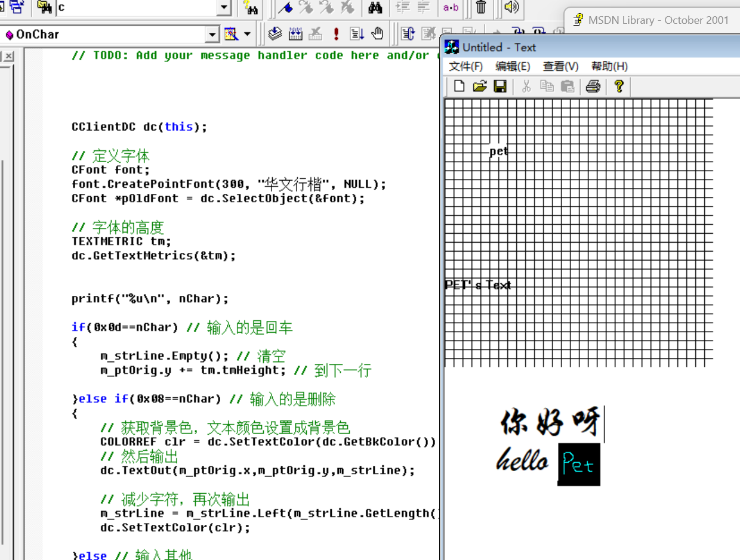Toggle bookmark with the blue flag icon
Image resolution: width=740 pixels, height=560 pixels.
click(286, 8)
